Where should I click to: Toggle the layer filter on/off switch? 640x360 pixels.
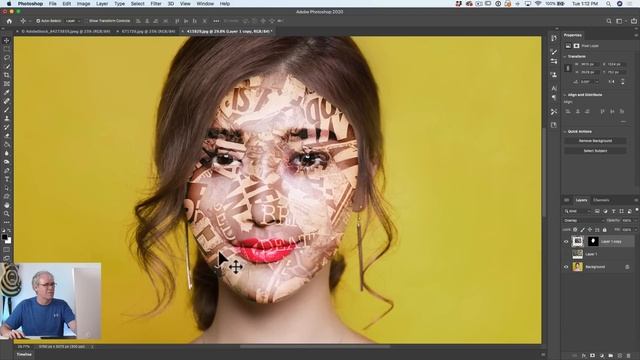[x=636, y=210]
